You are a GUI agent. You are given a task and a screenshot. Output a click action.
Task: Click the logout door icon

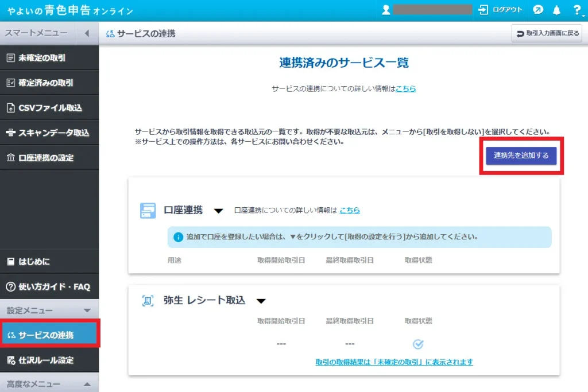[483, 10]
